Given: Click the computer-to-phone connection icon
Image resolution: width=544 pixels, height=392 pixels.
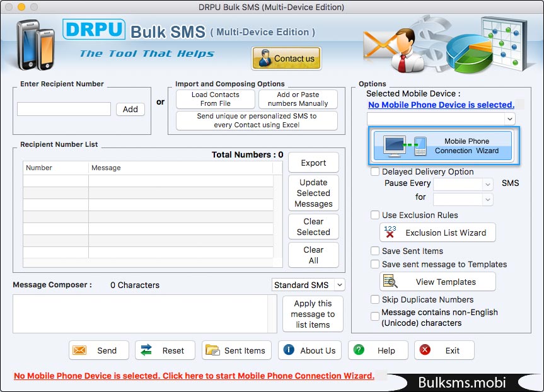Looking at the screenshot, I should click(405, 146).
